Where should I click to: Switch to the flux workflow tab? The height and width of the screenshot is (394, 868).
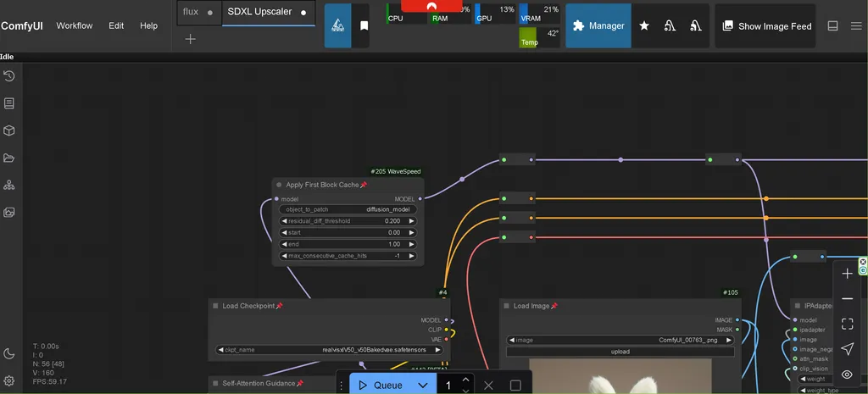point(198,12)
